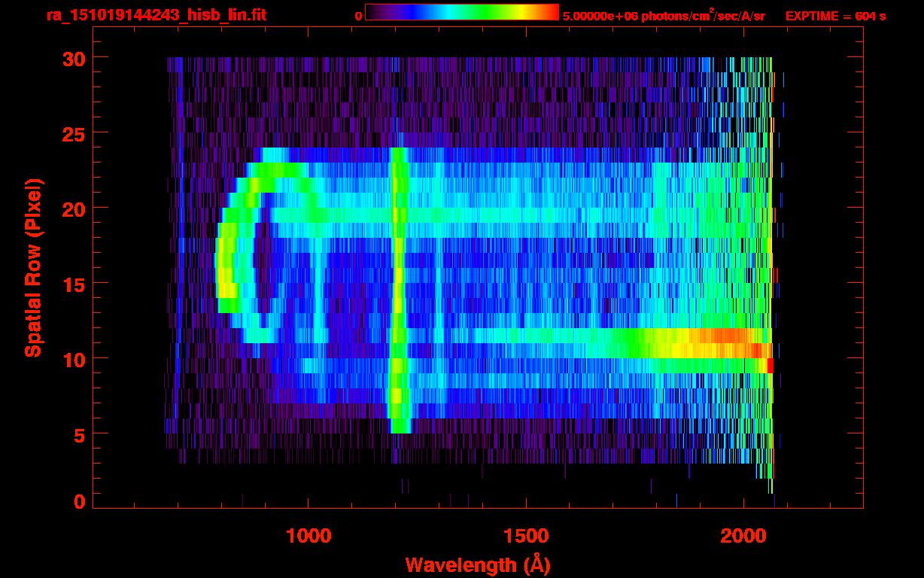Click the 0 spatial row tick label

[x=80, y=502]
